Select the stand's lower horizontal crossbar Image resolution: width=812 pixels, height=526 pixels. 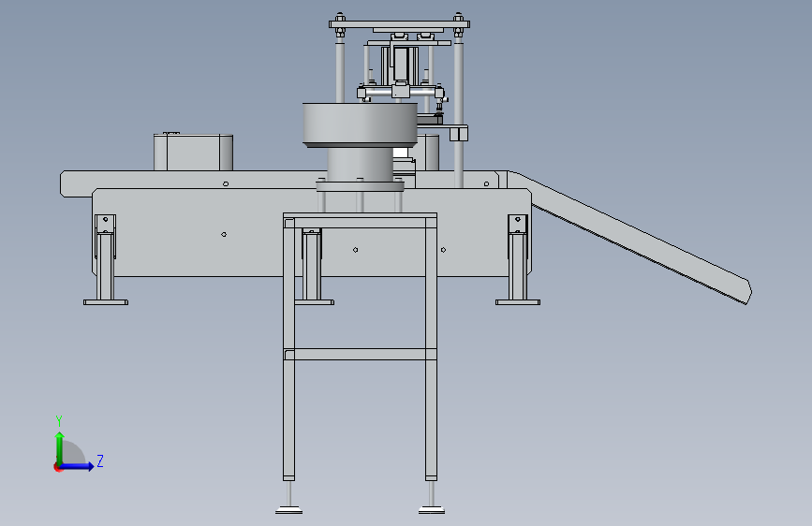pos(360,354)
